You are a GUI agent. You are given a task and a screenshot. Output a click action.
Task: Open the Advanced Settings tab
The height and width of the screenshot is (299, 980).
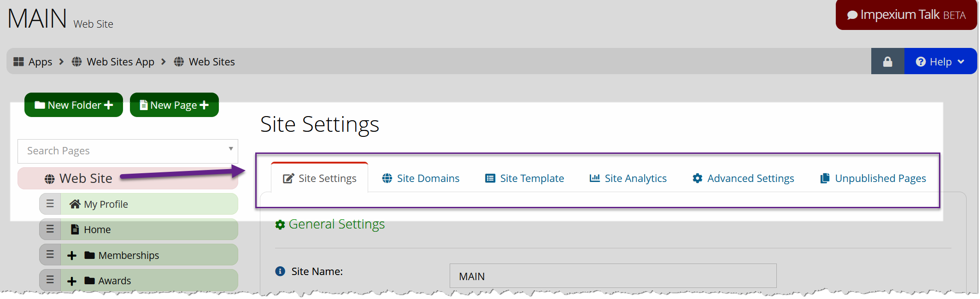coord(743,178)
